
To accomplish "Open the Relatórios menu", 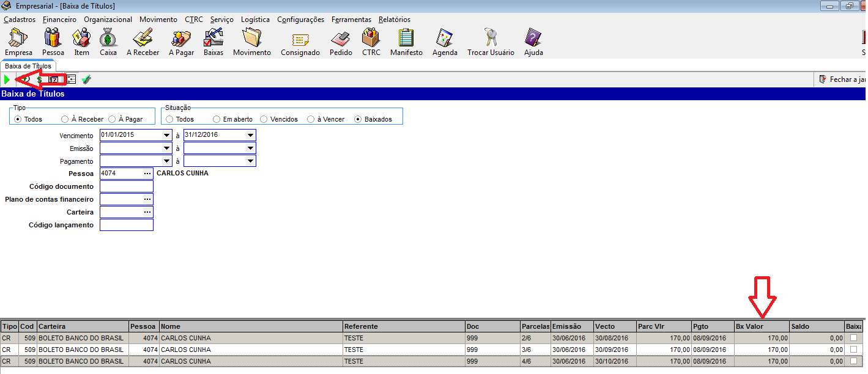I will tap(394, 20).
